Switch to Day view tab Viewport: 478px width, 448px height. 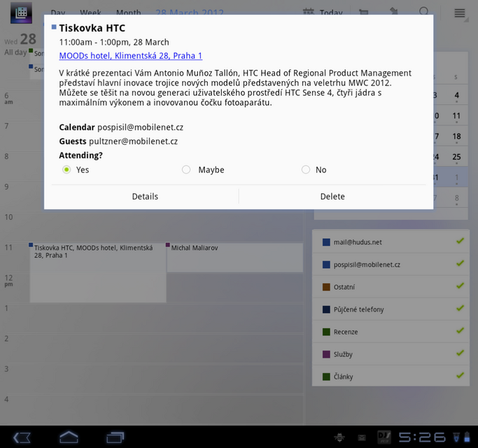coord(58,13)
